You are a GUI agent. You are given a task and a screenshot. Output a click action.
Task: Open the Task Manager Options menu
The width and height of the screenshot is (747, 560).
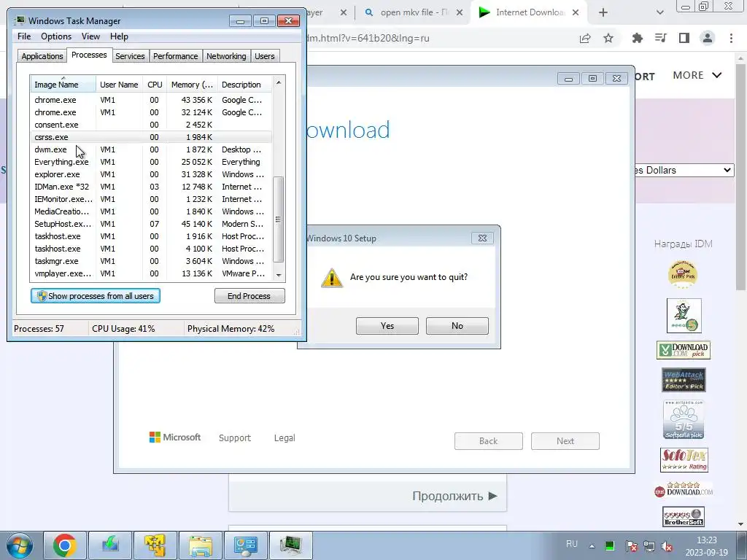coord(56,36)
